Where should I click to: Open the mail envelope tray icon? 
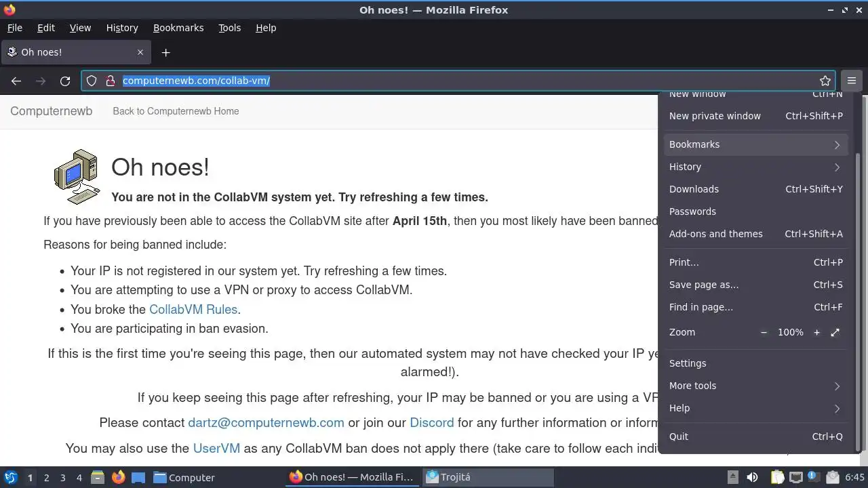pyautogui.click(x=833, y=477)
